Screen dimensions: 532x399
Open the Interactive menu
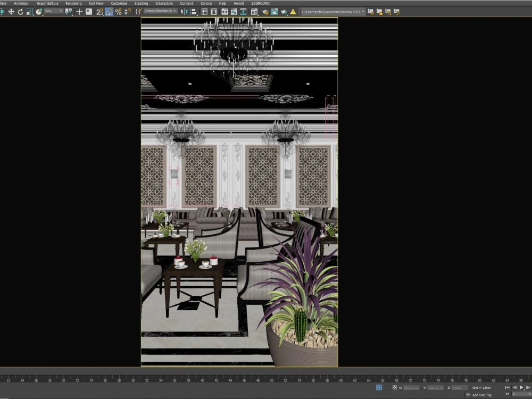click(x=164, y=3)
